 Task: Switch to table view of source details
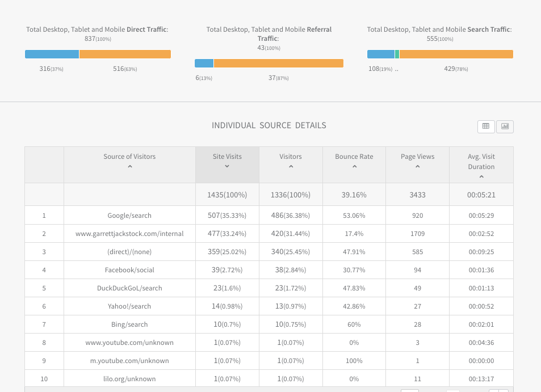[x=485, y=127]
